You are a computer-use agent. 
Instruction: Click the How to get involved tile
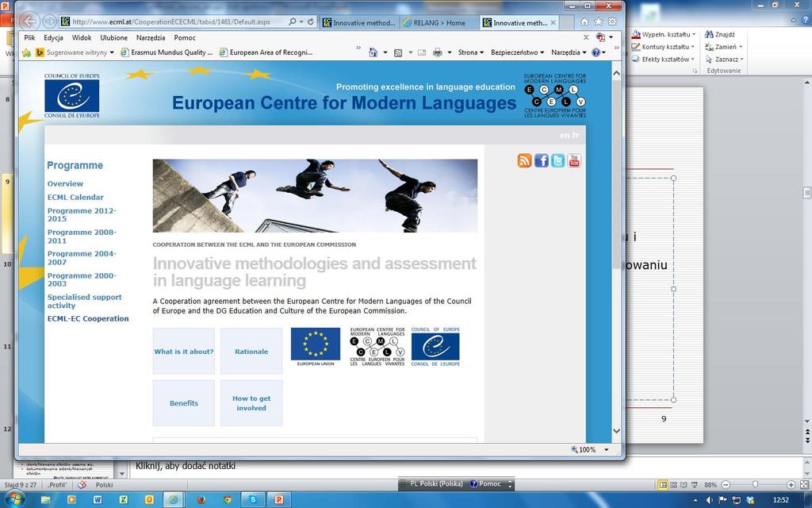(x=251, y=402)
